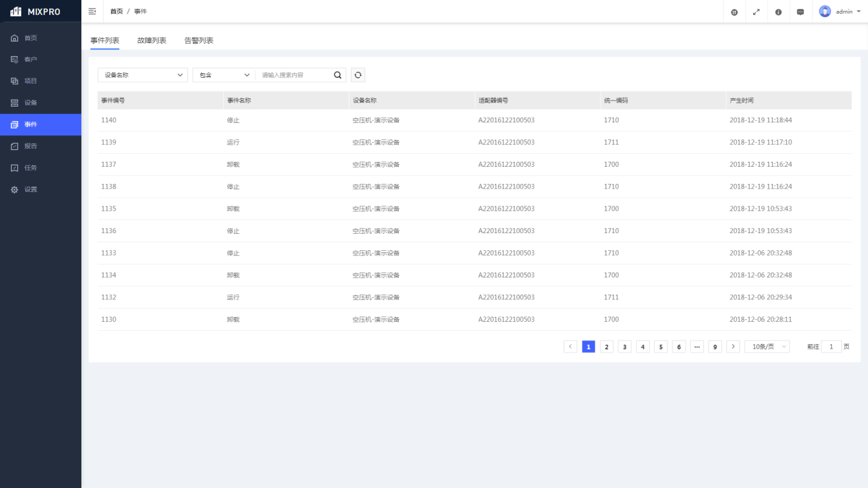The image size is (868, 488).
Task: Click the admin avatar picture
Action: (825, 12)
